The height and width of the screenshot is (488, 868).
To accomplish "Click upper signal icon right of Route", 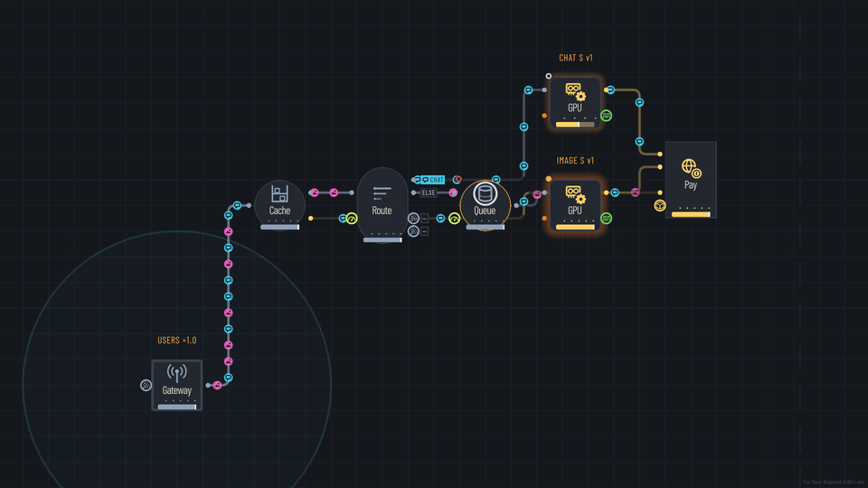I will tap(413, 219).
